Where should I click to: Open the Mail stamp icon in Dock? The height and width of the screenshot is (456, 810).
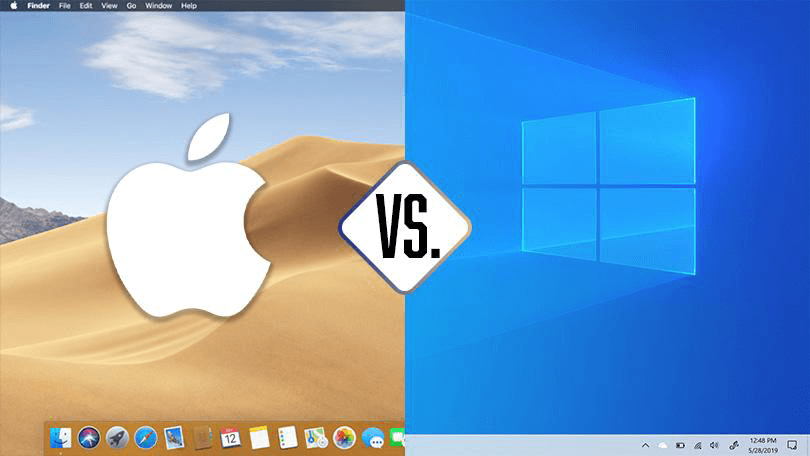[174, 438]
